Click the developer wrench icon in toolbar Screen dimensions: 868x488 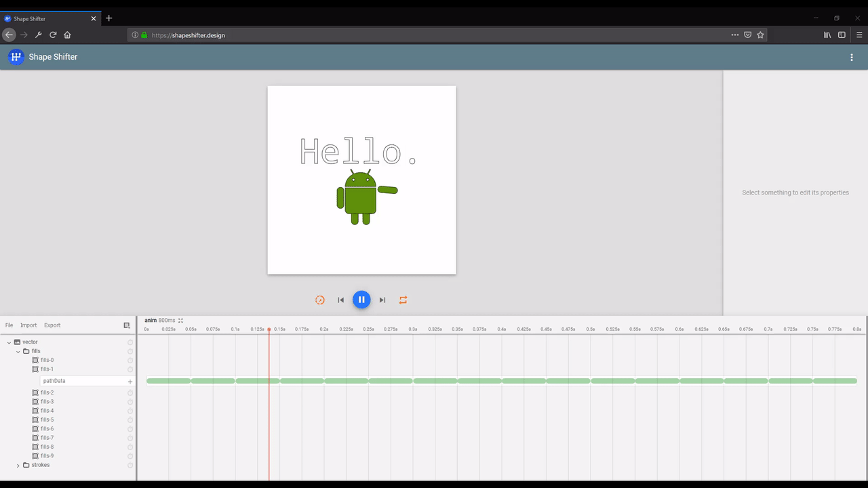38,35
